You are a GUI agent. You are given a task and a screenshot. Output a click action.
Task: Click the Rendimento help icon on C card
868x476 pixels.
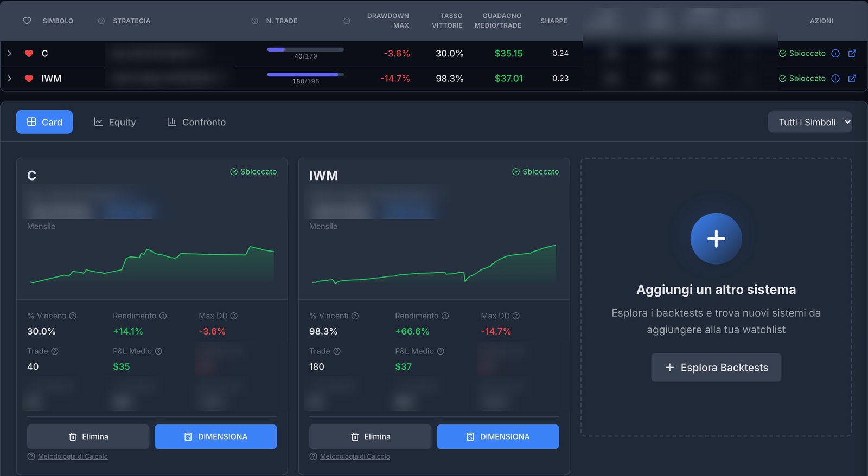[x=163, y=316]
